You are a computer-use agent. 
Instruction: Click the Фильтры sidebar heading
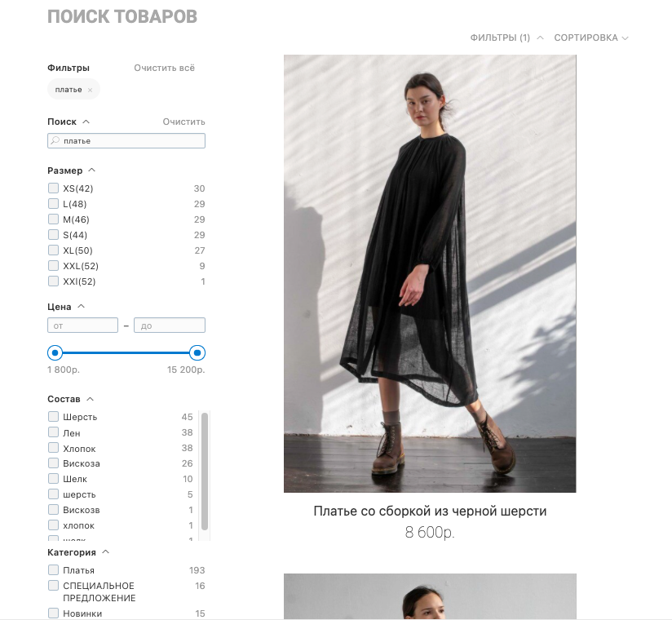pyautogui.click(x=69, y=68)
